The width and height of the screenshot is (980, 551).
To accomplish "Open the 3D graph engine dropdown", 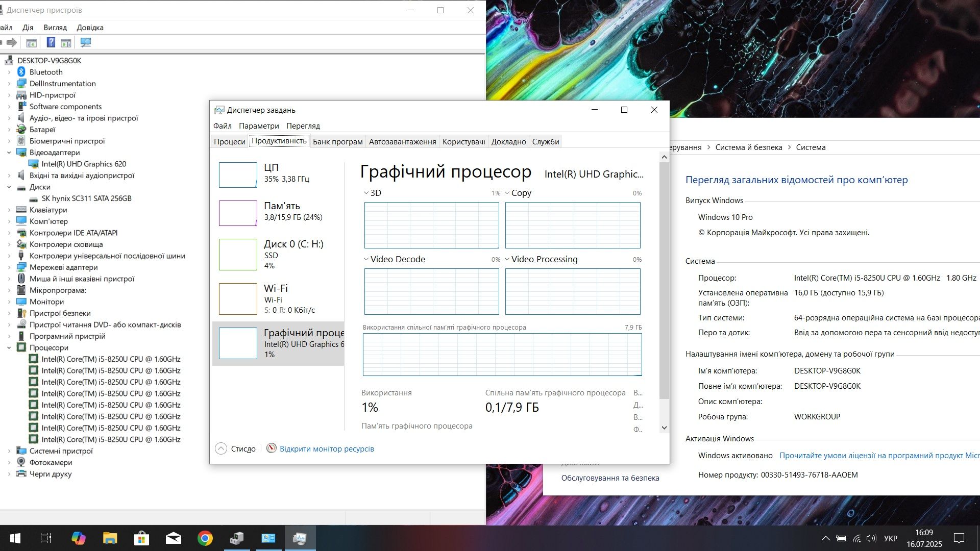I will [x=366, y=193].
